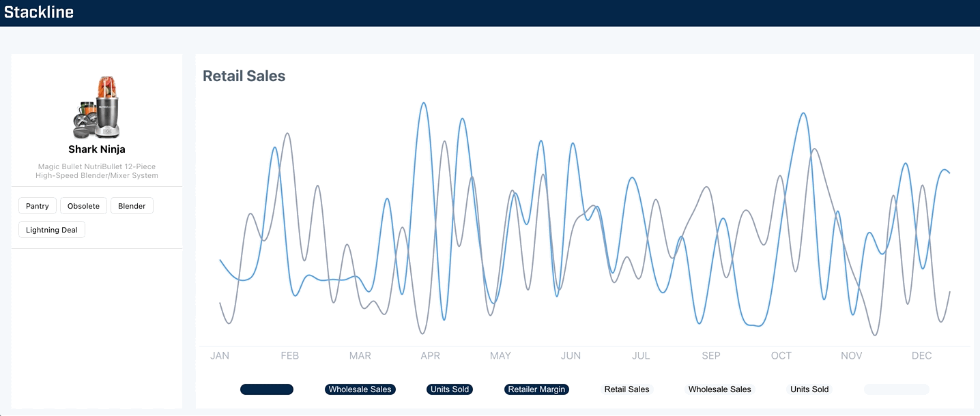Click the Lightning Deal tag
This screenshot has width=980, height=416.
point(52,230)
